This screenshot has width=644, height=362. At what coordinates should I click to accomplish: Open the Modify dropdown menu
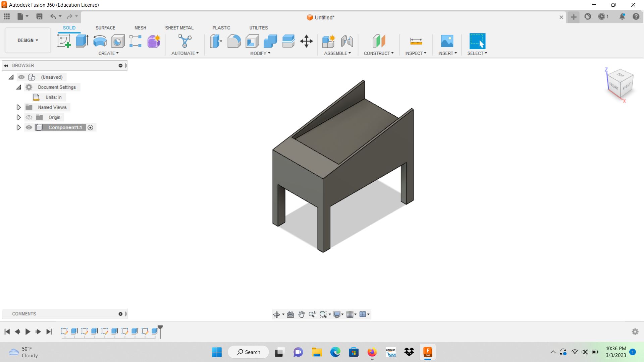click(x=260, y=53)
